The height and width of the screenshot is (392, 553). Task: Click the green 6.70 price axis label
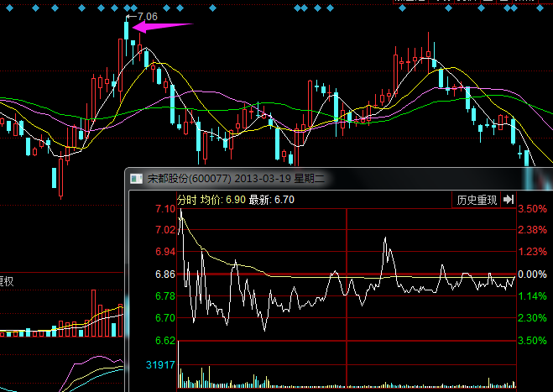(165, 318)
